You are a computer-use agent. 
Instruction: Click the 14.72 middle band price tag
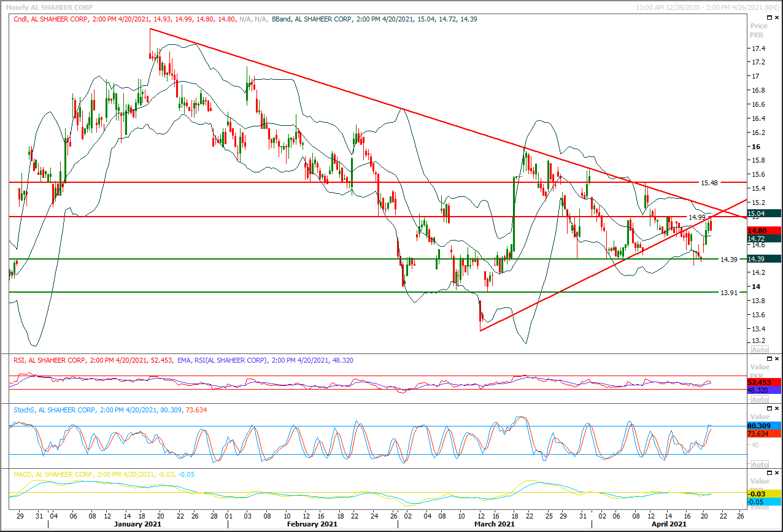point(764,238)
